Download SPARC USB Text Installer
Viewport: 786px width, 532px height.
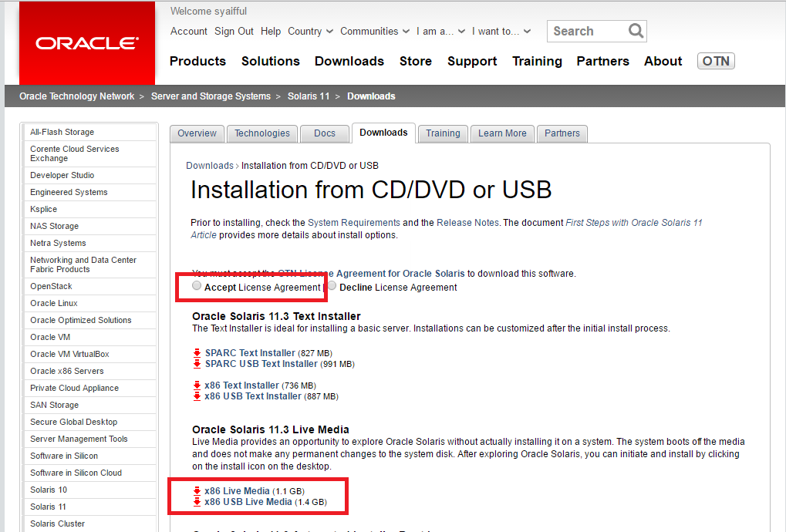[x=261, y=364]
